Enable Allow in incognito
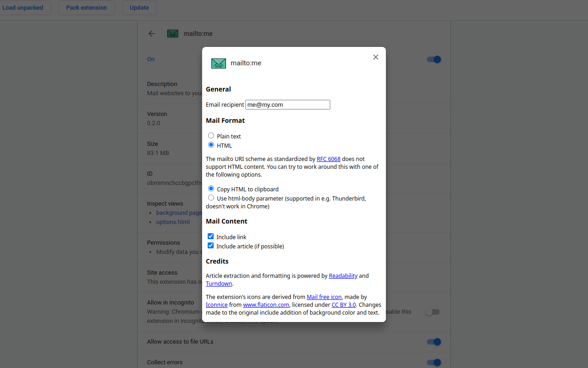The image size is (588, 368). coord(432,311)
